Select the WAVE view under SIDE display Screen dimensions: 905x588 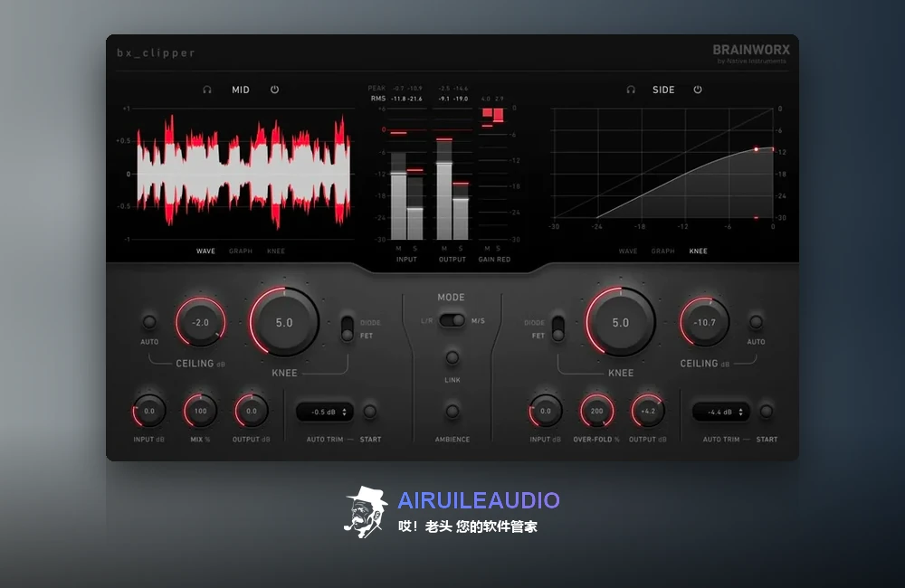coord(628,251)
